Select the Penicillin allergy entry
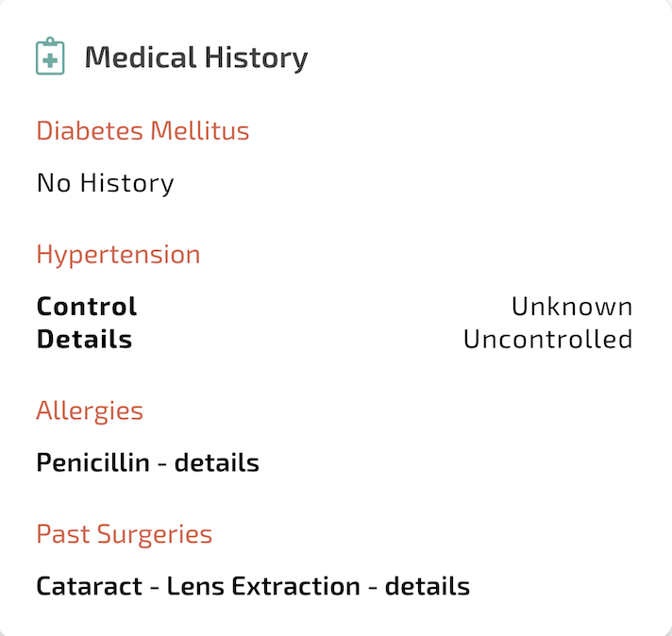The height and width of the screenshot is (636, 672). pos(148,462)
